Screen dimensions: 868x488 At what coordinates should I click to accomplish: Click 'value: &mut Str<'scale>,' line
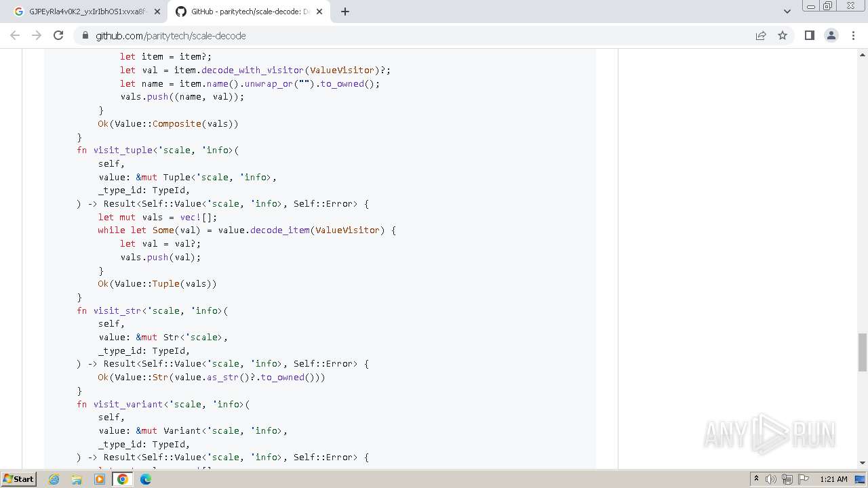(x=163, y=337)
